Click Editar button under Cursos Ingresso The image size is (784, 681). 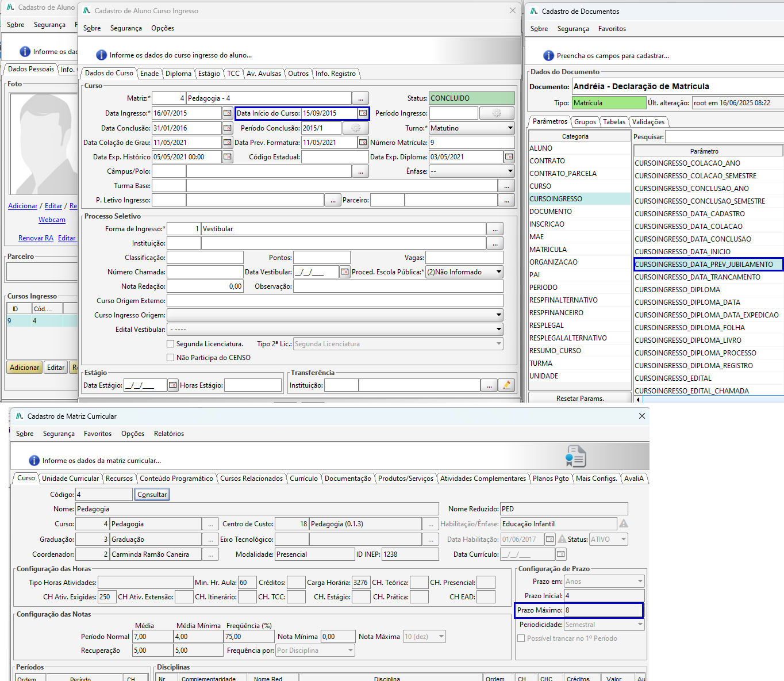56,368
